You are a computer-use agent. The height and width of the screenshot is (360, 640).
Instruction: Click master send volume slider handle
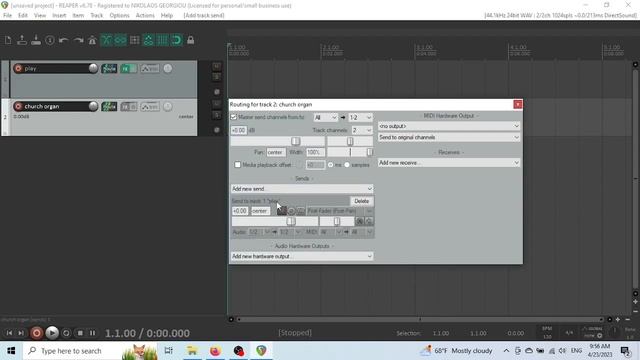[x=296, y=141]
